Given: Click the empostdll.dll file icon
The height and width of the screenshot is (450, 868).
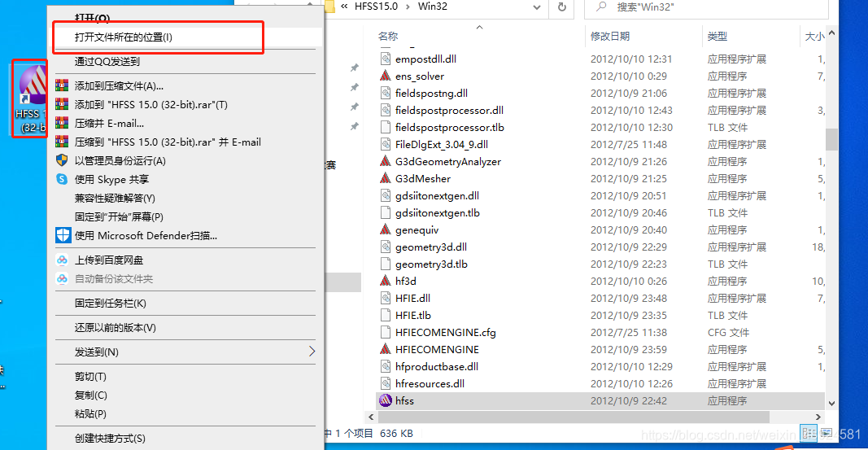Looking at the screenshot, I should (x=386, y=59).
